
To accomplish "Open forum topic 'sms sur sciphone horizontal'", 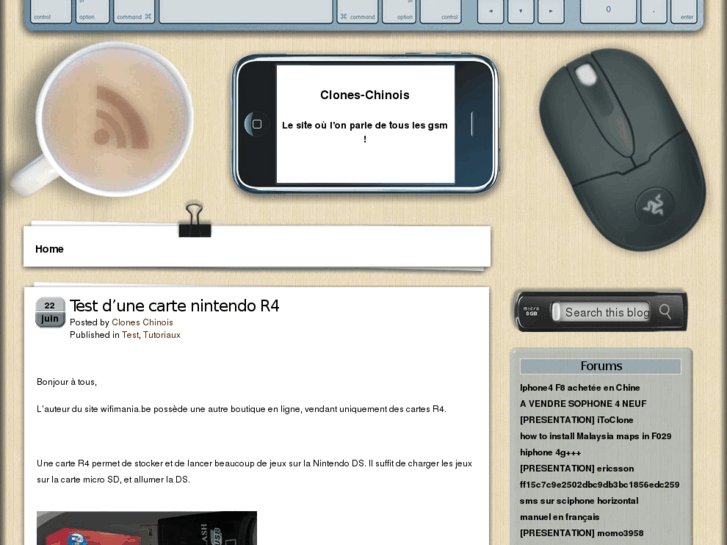I will point(579,501).
